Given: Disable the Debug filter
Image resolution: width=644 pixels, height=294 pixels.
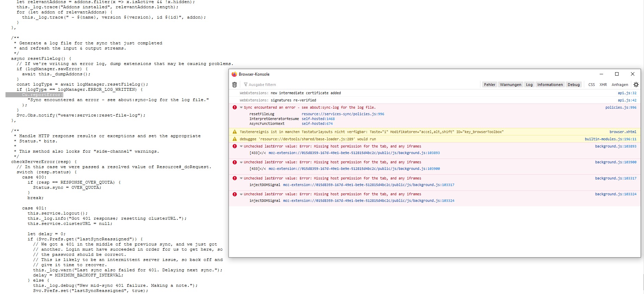Looking at the screenshot, I should tap(573, 85).
